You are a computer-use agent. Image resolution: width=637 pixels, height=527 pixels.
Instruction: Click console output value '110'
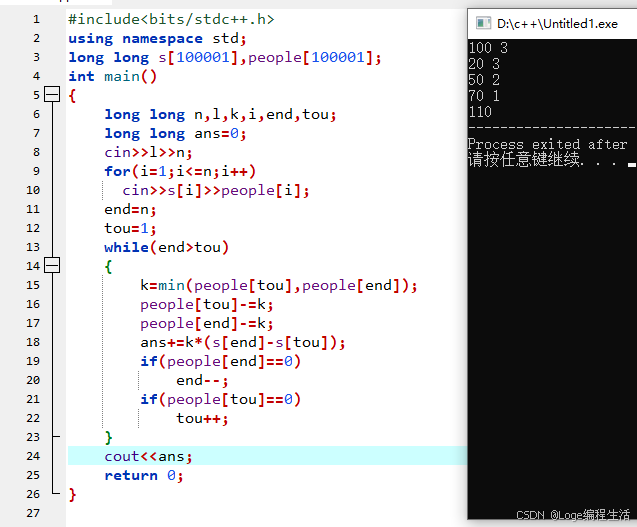[480, 112]
